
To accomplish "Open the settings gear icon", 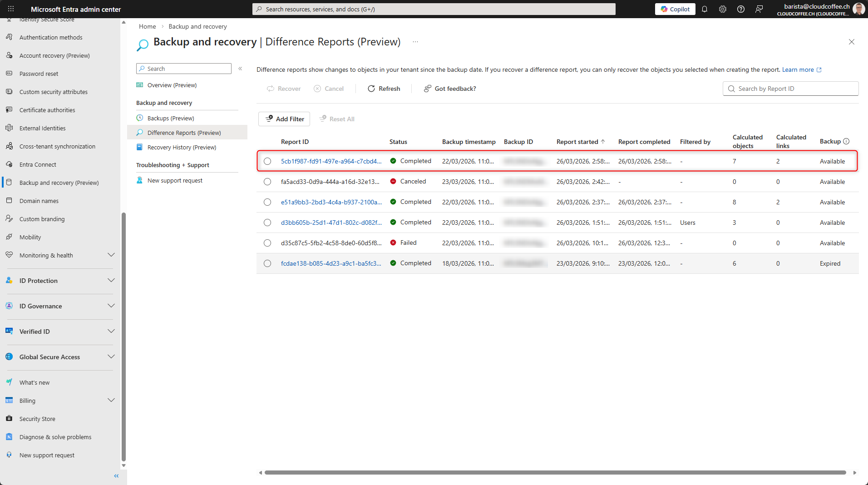I will click(x=723, y=9).
